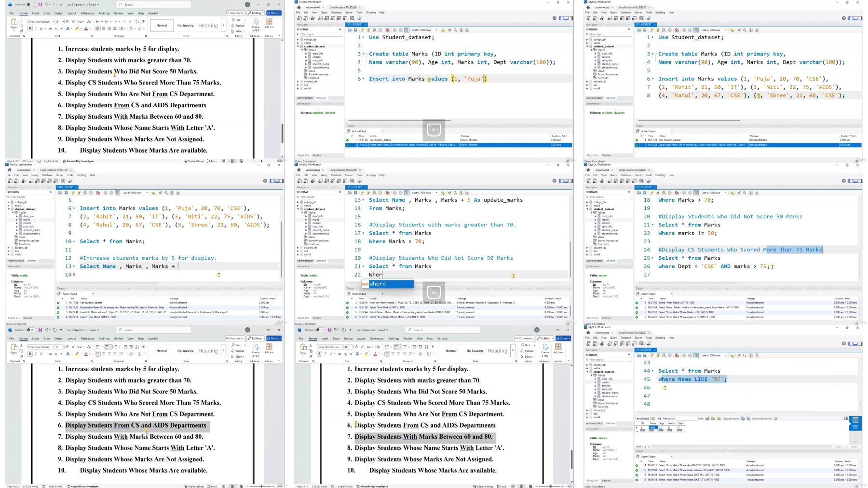Click Share in Word window highlighting item 7
Image resolution: width=868 pixels, height=488 pixels.
(x=563, y=338)
